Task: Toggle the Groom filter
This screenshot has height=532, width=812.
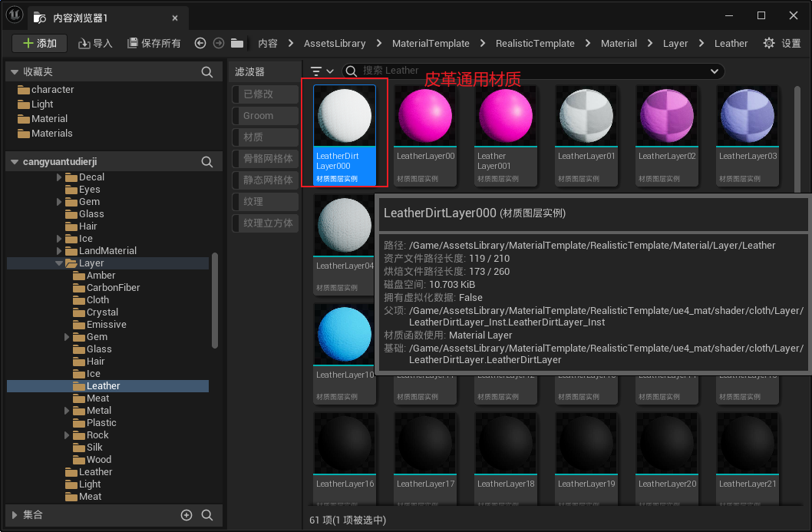Action: coord(265,116)
